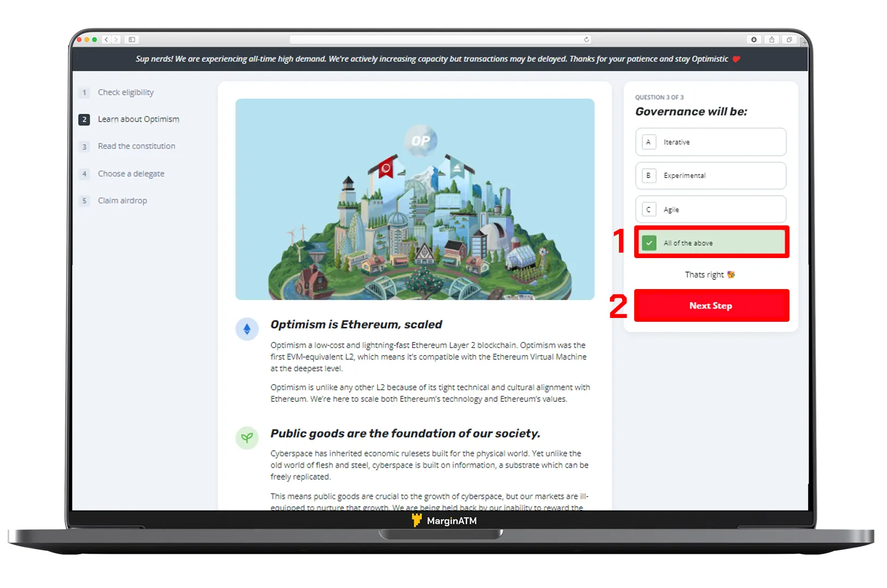
Task: Click the browser share icon
Action: (x=771, y=40)
